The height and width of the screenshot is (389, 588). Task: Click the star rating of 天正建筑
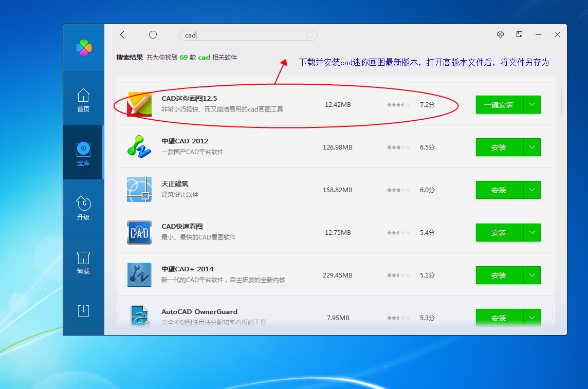(398, 190)
